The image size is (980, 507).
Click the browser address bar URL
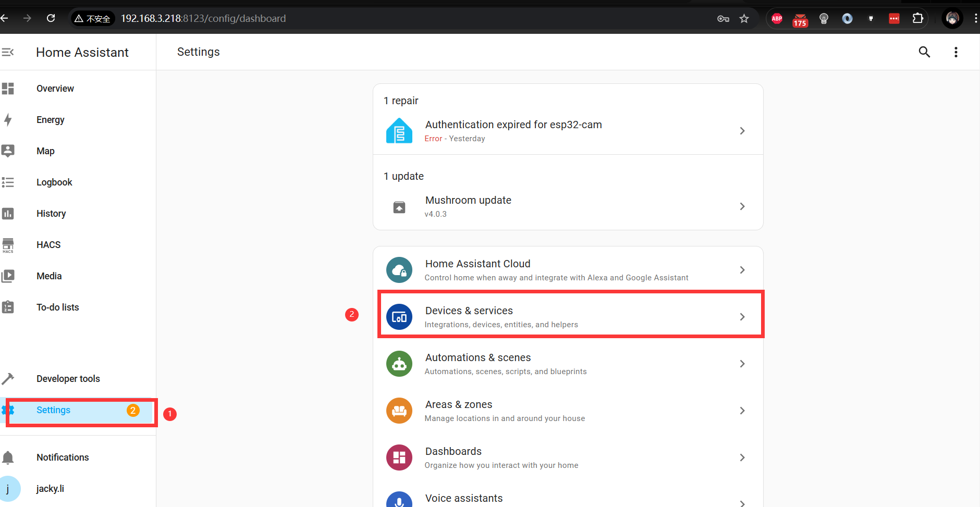click(203, 19)
